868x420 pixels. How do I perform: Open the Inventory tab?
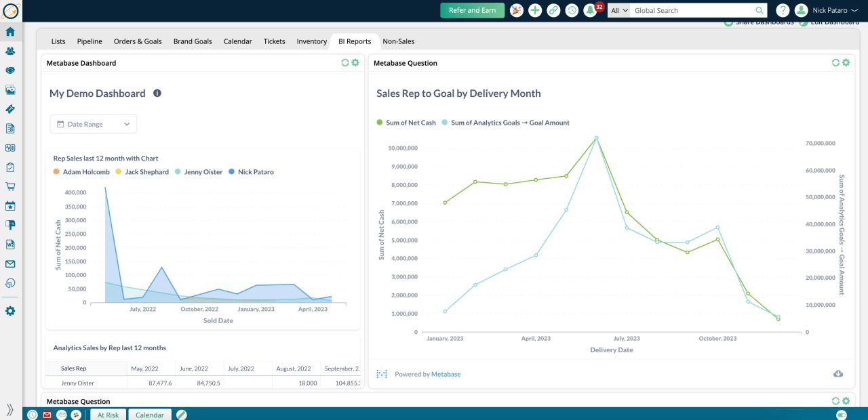point(311,41)
